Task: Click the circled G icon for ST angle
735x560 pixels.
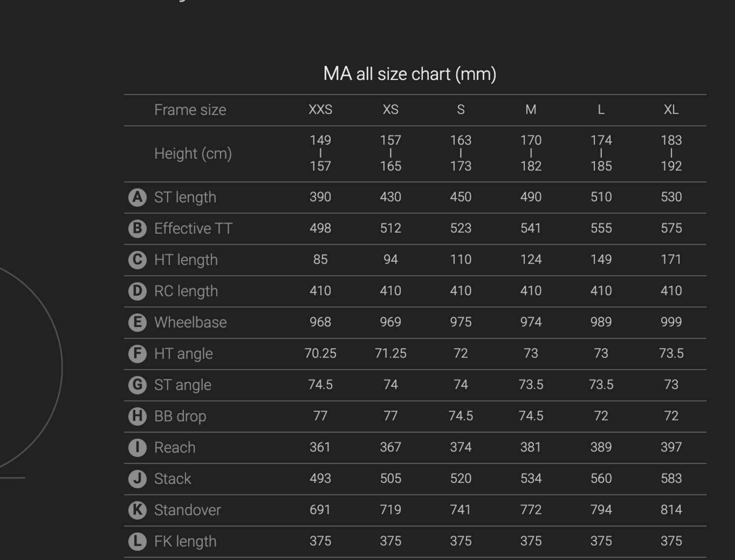Action: point(138,385)
